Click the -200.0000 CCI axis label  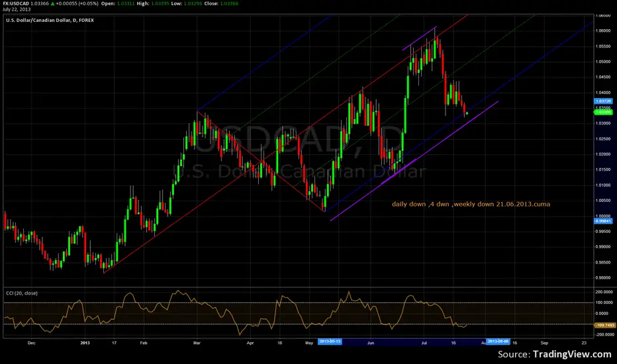[604, 334]
